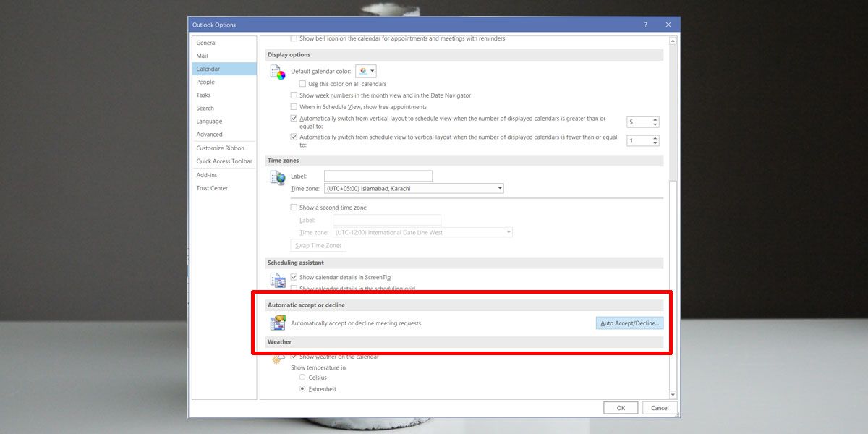Select the Celsius radio button
Viewport: 868px width, 434px height.
coord(302,377)
